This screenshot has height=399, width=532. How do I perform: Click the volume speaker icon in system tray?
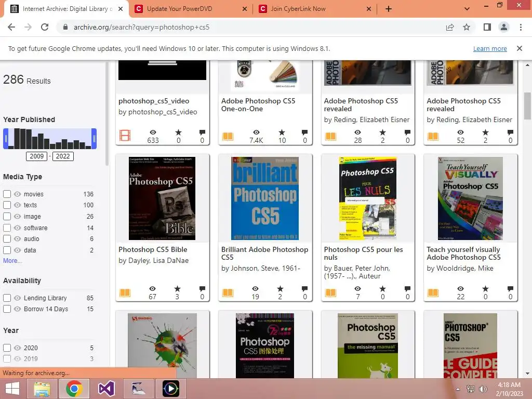[483, 389]
